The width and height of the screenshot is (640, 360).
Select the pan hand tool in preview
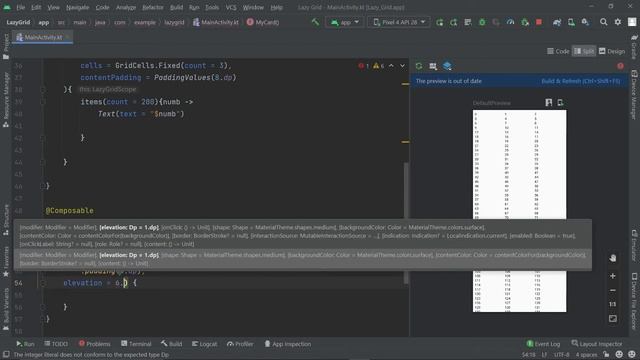pos(613,258)
